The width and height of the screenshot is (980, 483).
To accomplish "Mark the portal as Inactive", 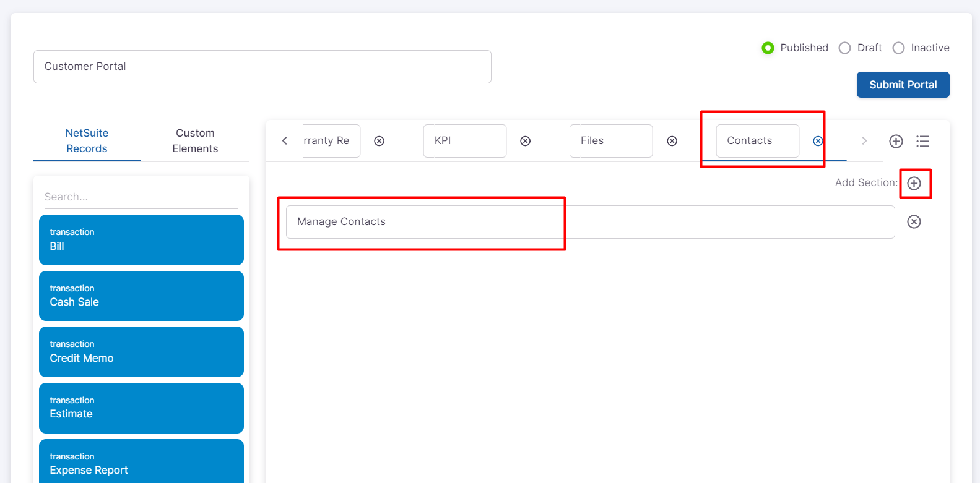I will coord(898,48).
